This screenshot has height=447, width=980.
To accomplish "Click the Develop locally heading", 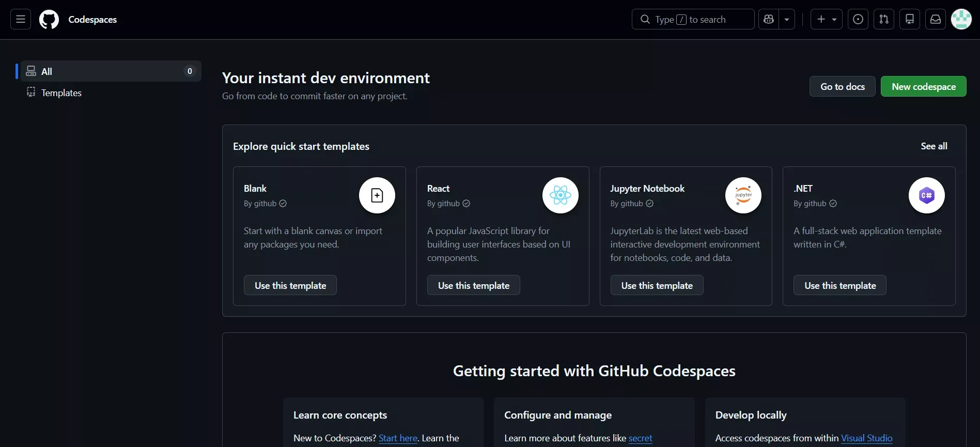I will point(751,415).
